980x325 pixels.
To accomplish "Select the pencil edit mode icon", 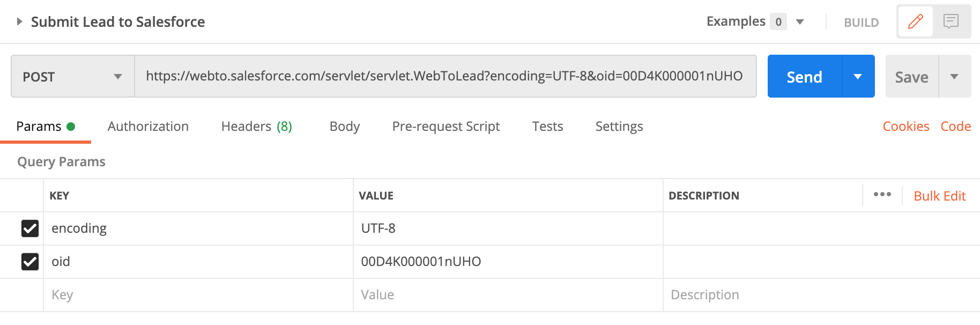I will click(x=916, y=21).
